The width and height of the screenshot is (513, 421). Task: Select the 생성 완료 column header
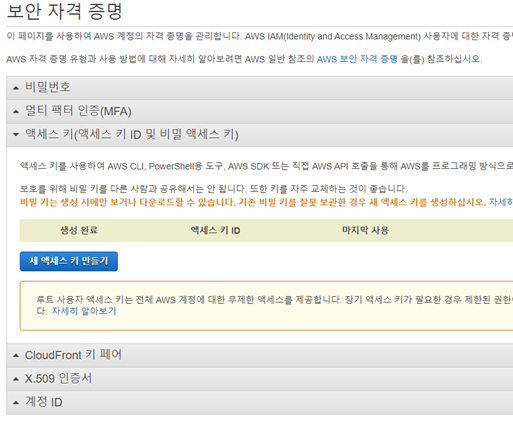tap(79, 230)
